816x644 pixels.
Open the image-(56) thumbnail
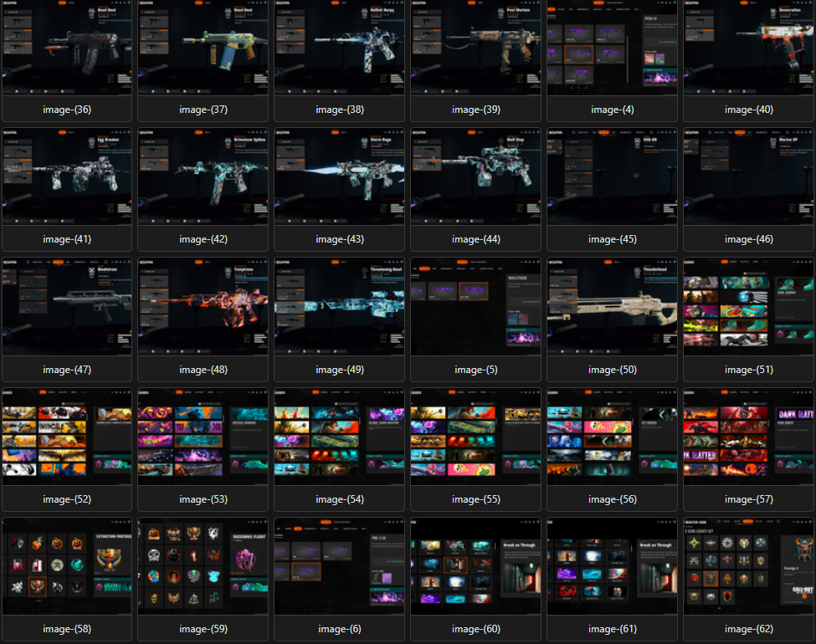612,437
